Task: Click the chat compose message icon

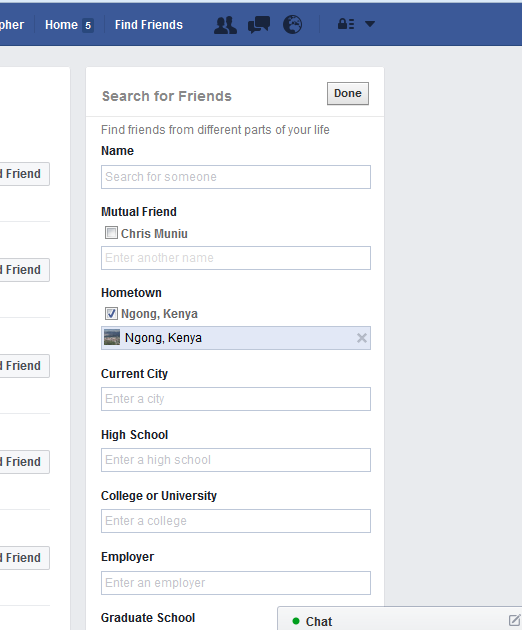Action: coord(514,620)
